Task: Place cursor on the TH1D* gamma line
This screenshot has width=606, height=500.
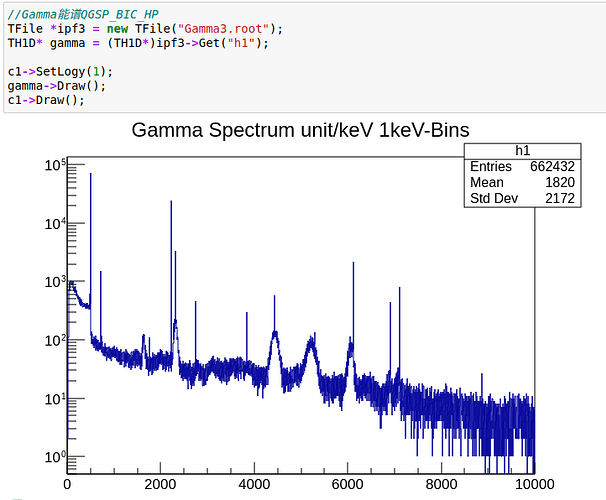Action: (138, 43)
